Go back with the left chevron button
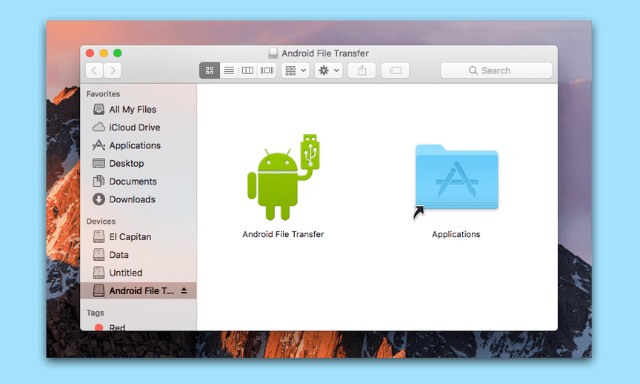The image size is (640, 384). (94, 71)
